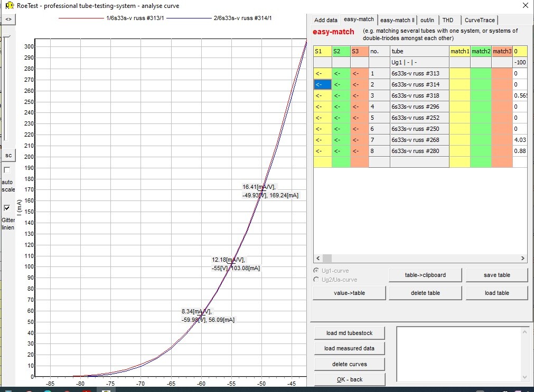Open the THD tab
This screenshot has height=392, width=534.
point(448,20)
